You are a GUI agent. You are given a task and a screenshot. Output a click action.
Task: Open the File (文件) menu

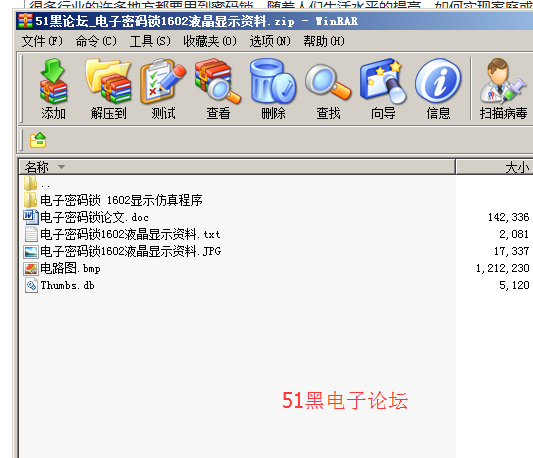click(x=42, y=41)
